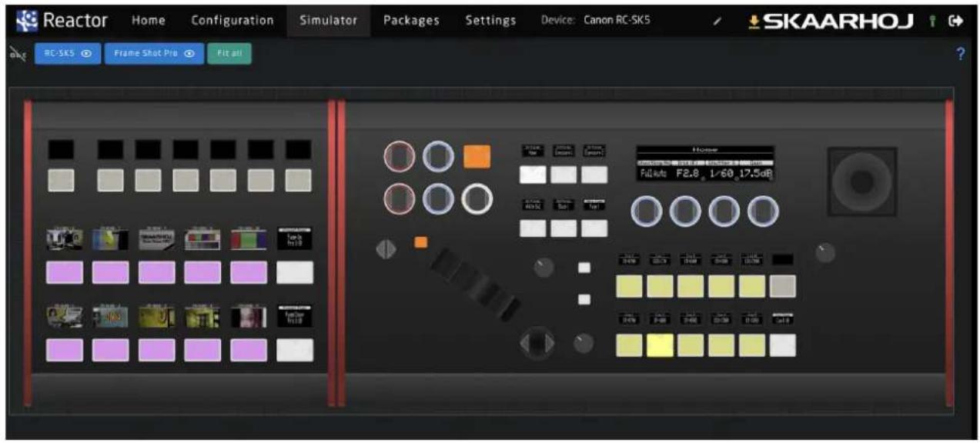
Task: Go to the Settings tab
Action: coord(490,20)
